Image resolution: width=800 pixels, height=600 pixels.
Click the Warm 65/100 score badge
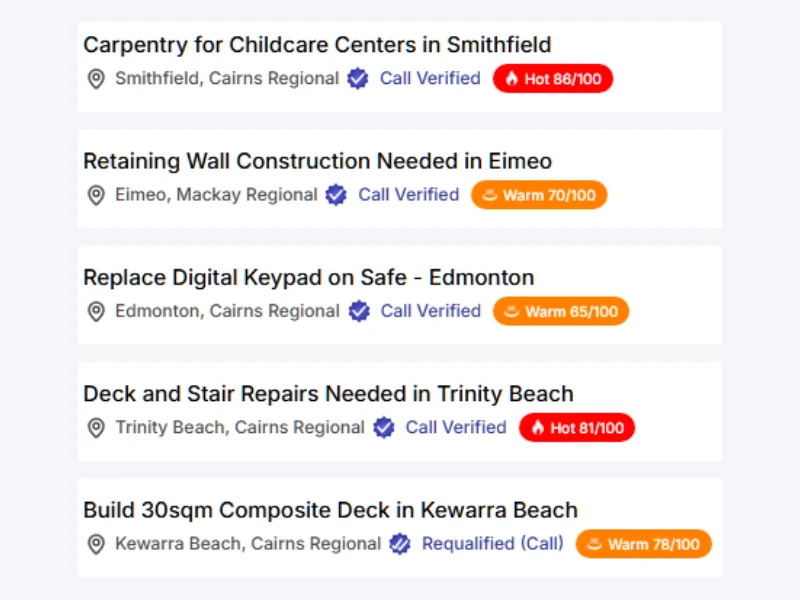point(561,312)
